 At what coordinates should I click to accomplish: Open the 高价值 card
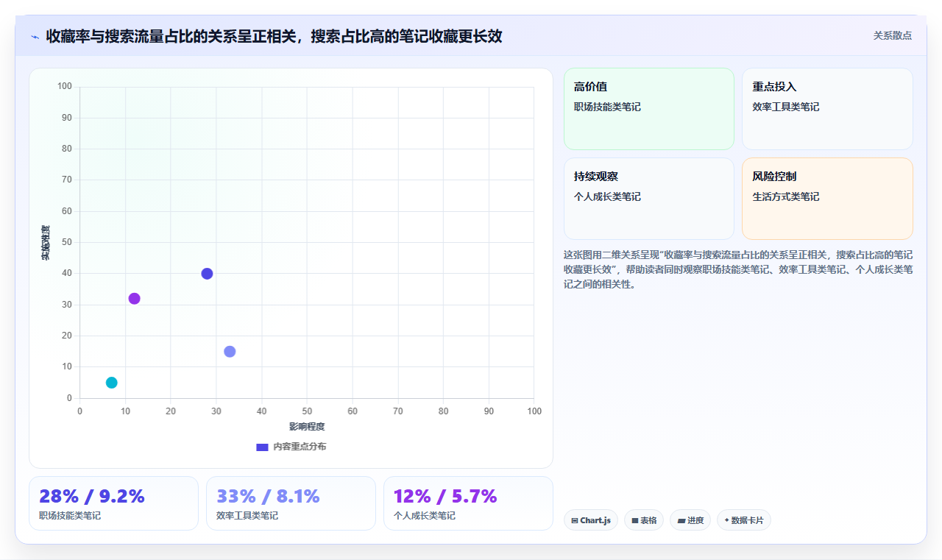coord(649,109)
